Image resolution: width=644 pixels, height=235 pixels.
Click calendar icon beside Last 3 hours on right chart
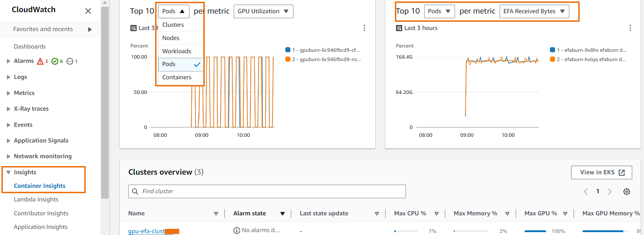coord(399,28)
